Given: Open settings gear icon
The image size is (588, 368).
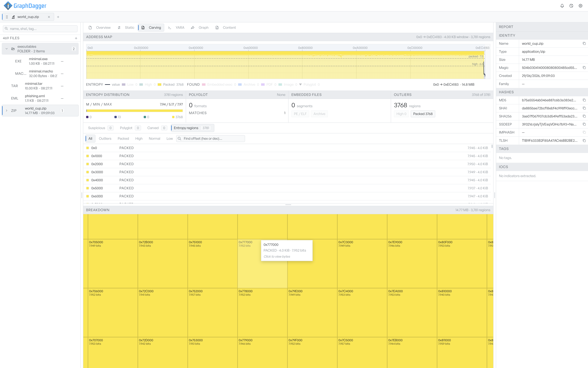Looking at the screenshot, I should click(581, 6).
